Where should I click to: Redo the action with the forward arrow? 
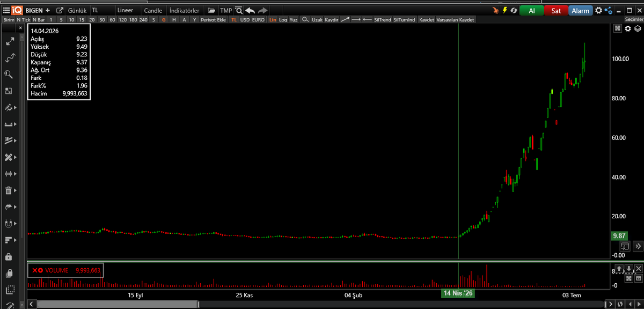(262, 10)
